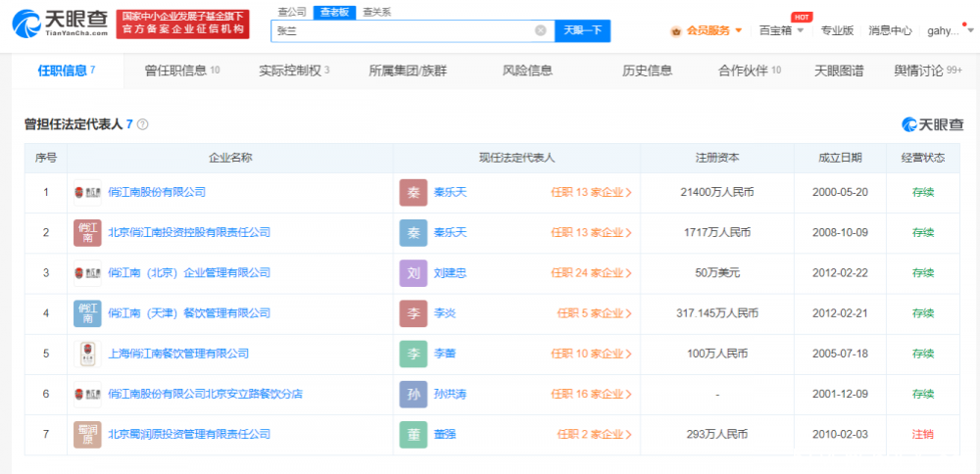Open 曾任职信息 tab
980x474 pixels.
click(182, 71)
